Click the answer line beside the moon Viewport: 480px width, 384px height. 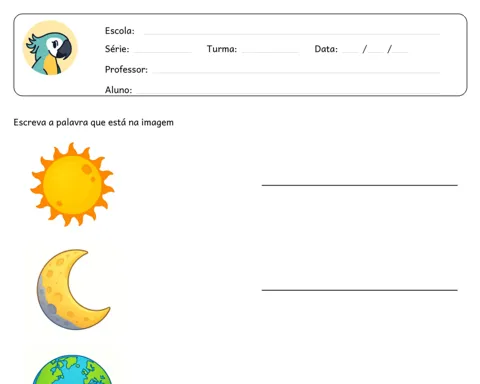[x=360, y=290]
